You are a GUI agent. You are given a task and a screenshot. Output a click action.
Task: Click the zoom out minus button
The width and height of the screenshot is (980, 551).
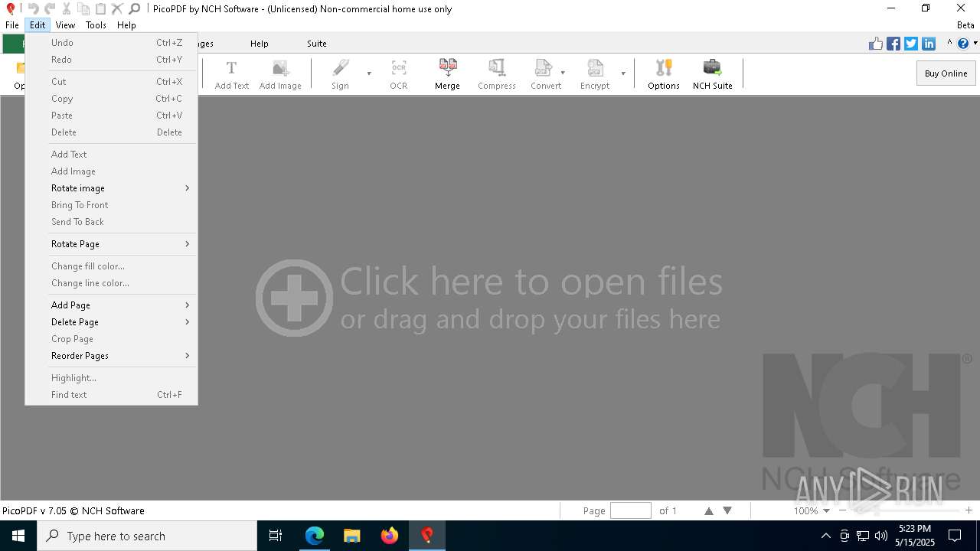coord(843,510)
